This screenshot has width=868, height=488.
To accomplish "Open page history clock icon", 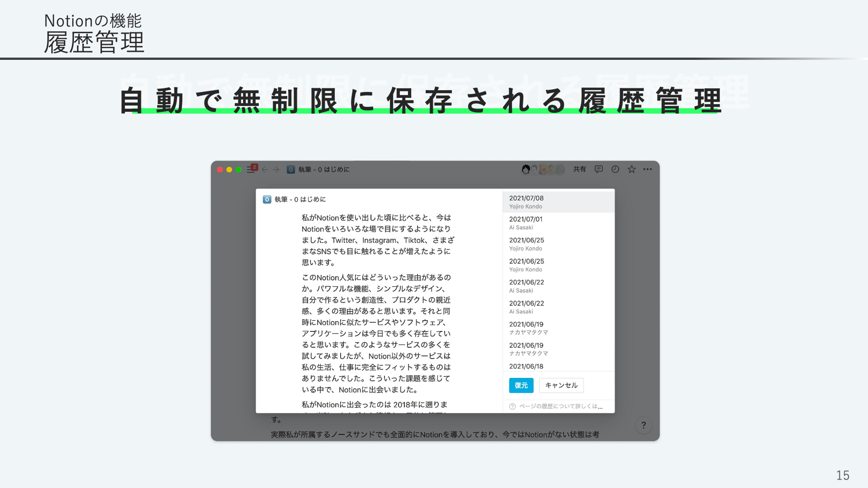I will pos(615,169).
